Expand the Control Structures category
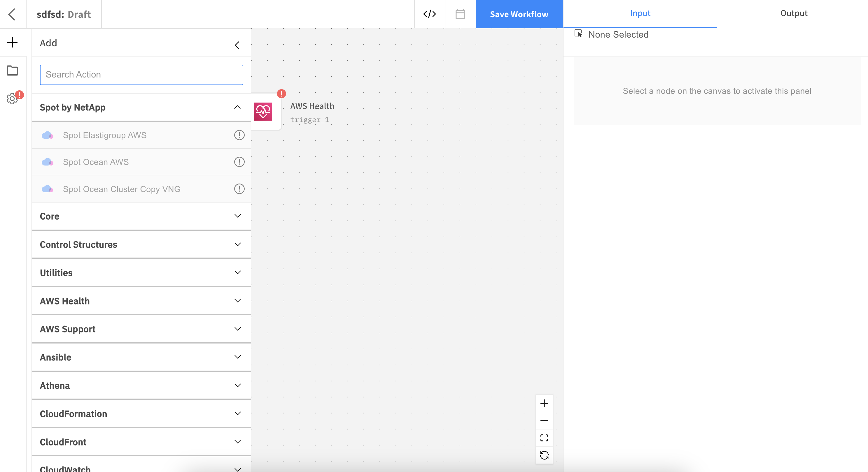The width and height of the screenshot is (868, 472). coord(237,244)
